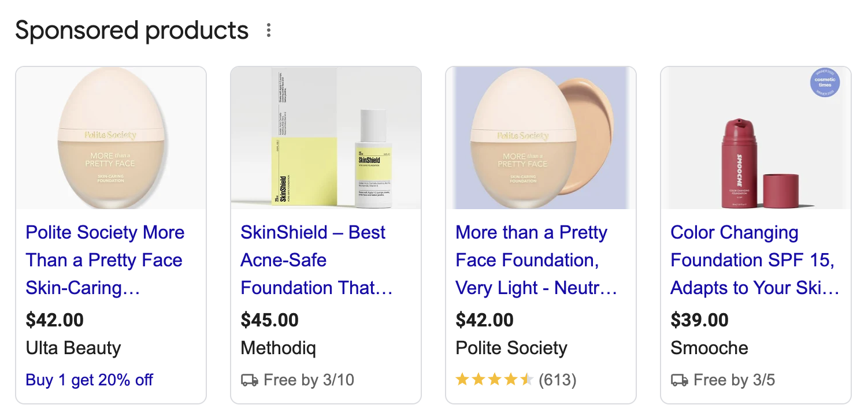
Task: Click the delivery truck icon on SkinShield card
Action: click(x=250, y=380)
